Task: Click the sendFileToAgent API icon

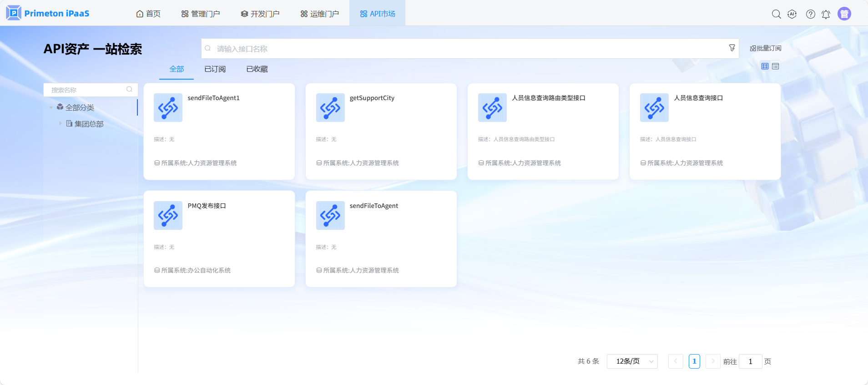Action: click(x=330, y=215)
